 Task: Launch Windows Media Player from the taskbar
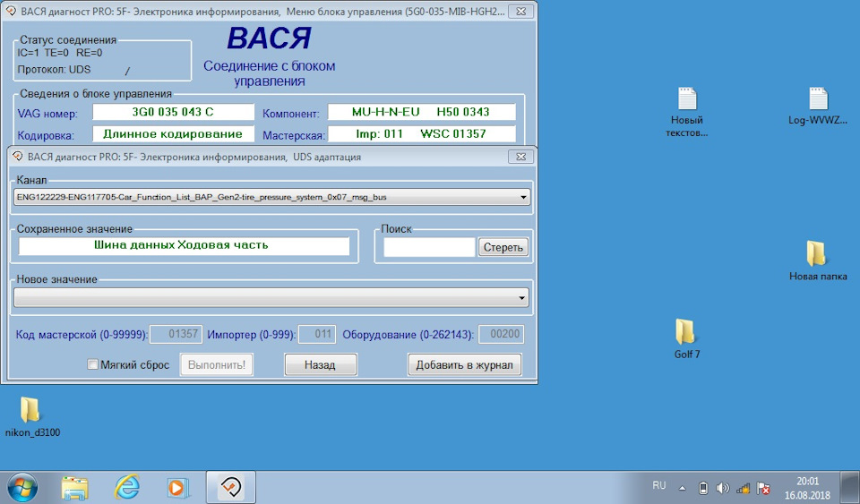tap(177, 487)
